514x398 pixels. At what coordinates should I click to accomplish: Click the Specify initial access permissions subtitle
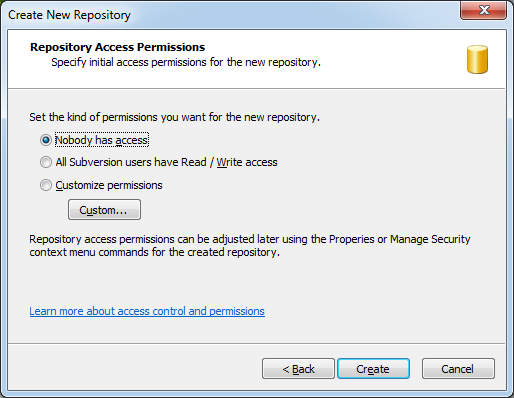click(x=186, y=62)
